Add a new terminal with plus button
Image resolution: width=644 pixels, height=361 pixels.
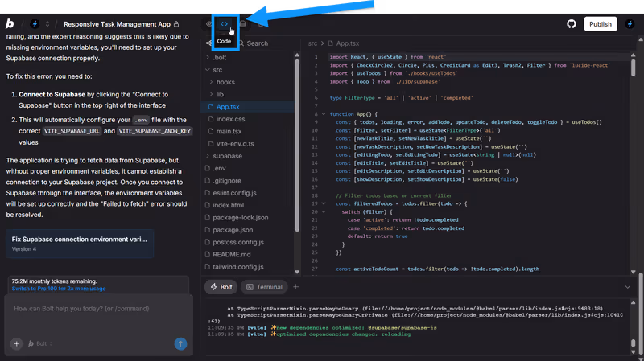pyautogui.click(x=295, y=287)
